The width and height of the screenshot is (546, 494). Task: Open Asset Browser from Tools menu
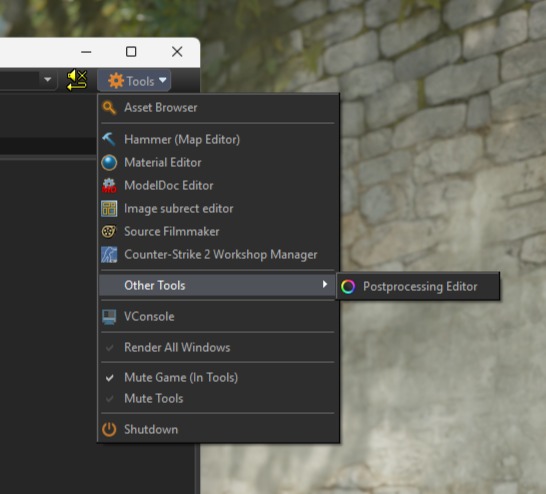click(x=218, y=108)
